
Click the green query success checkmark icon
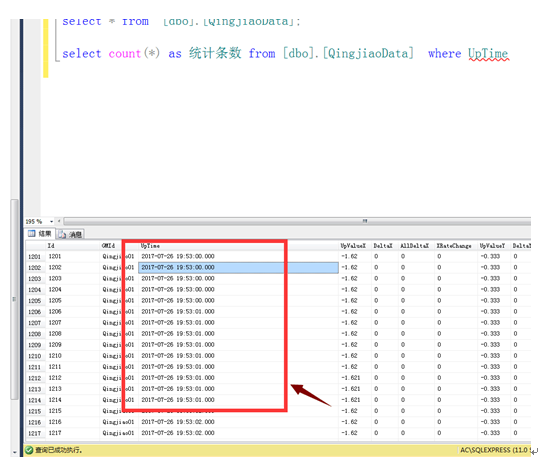[29, 450]
